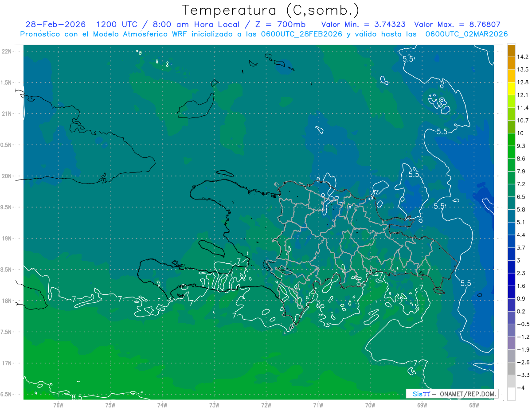Image resolution: width=532 pixels, height=411 pixels.
Task: Click the legend value 0.9
Action: click(522, 298)
